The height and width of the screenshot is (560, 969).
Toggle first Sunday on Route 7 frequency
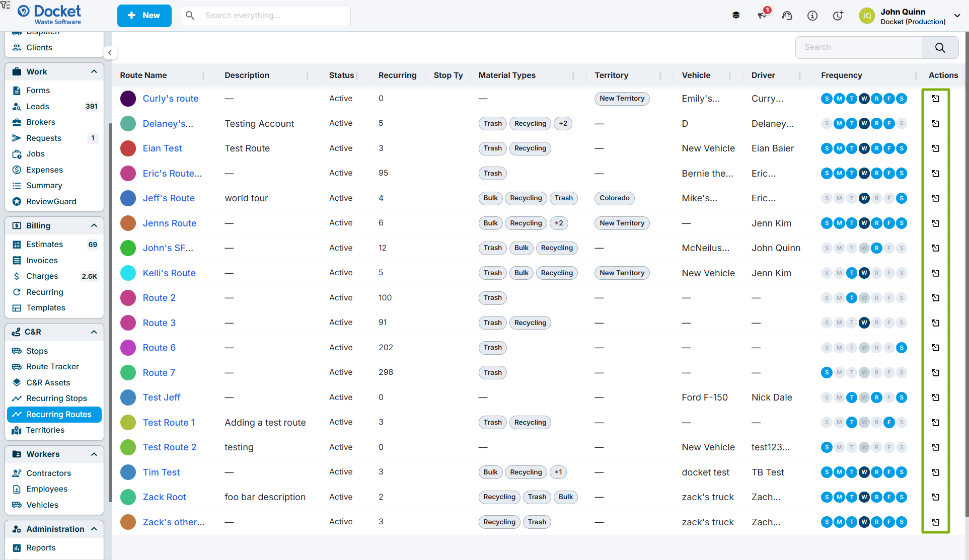[827, 373]
